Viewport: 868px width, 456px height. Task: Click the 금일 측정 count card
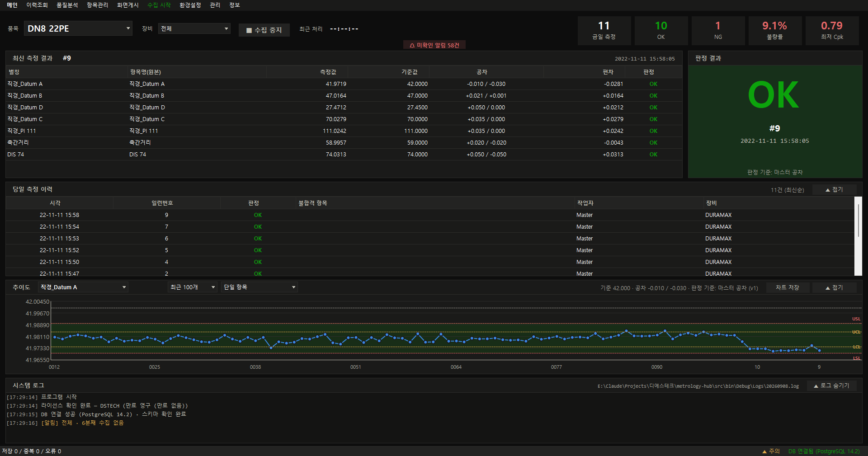tap(604, 31)
